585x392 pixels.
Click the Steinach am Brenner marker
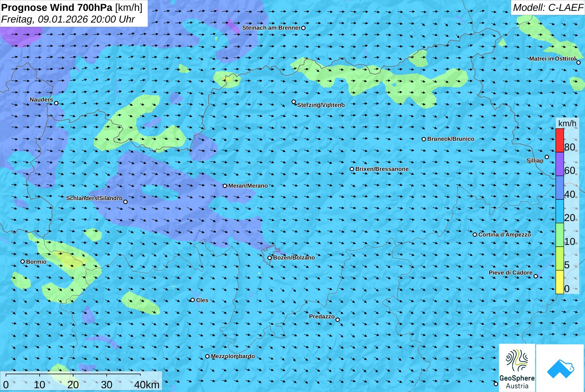pyautogui.click(x=303, y=28)
